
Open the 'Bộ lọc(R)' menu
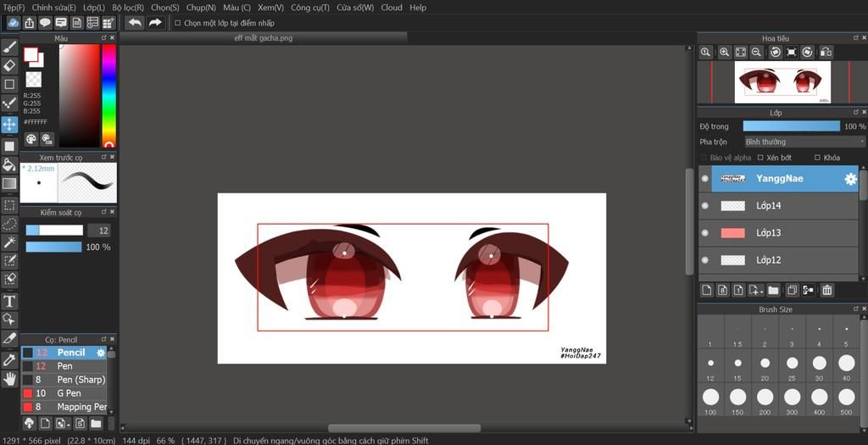pyautogui.click(x=128, y=8)
